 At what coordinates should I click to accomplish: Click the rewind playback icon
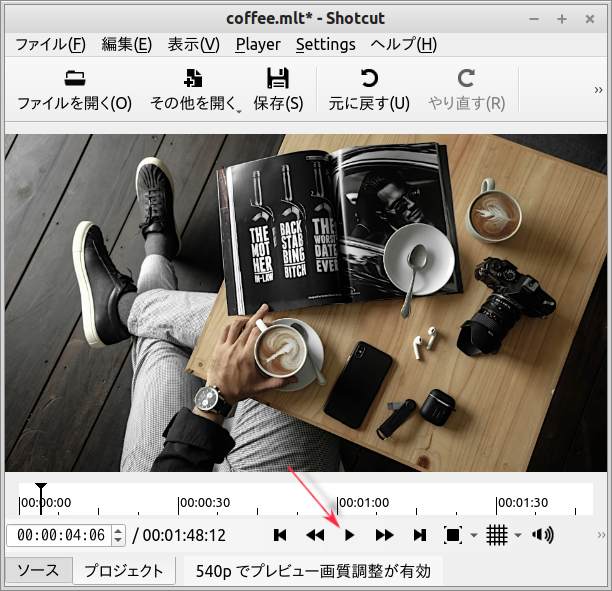(315, 535)
